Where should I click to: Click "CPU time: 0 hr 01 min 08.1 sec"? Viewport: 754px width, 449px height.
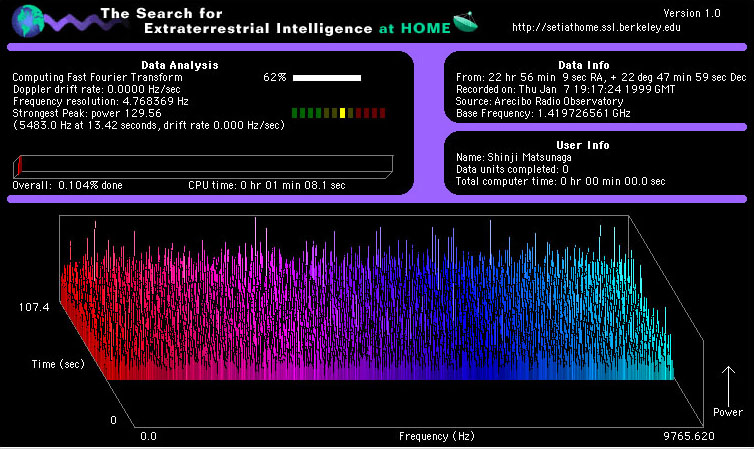(x=267, y=186)
